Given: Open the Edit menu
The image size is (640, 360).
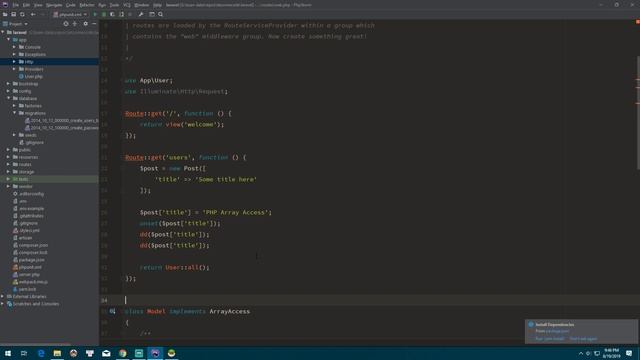Looking at the screenshot, I should tap(27, 5).
